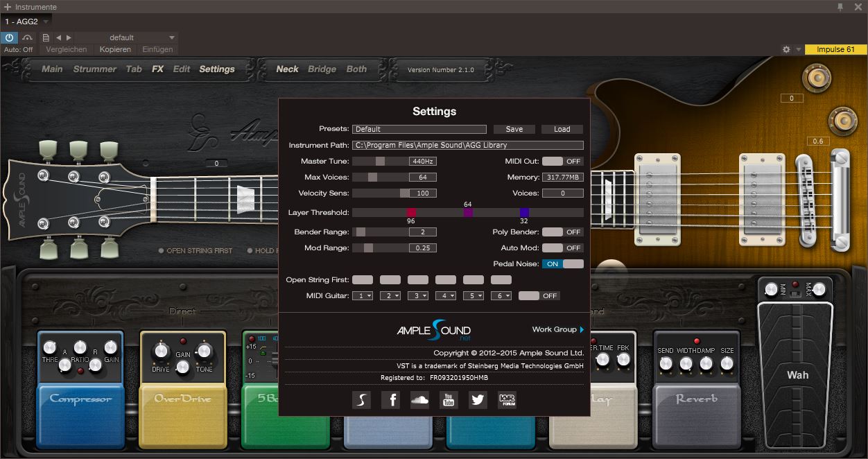Click the OverDrive TONE knob
Screen dimensions: 868x459
click(x=204, y=351)
